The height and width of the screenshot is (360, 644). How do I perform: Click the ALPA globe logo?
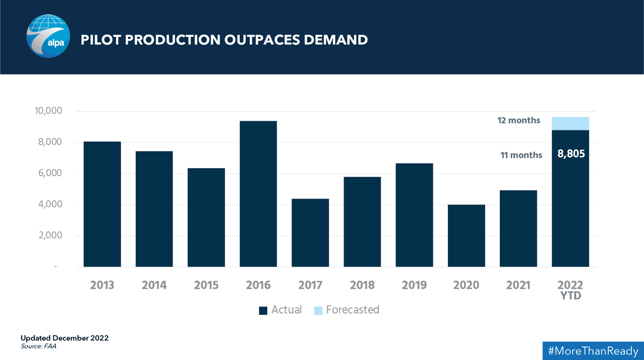tap(48, 36)
